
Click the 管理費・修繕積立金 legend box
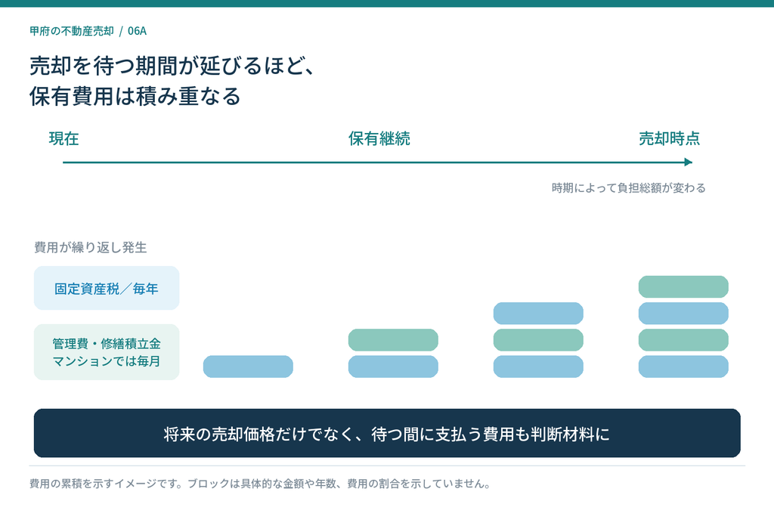pos(107,352)
